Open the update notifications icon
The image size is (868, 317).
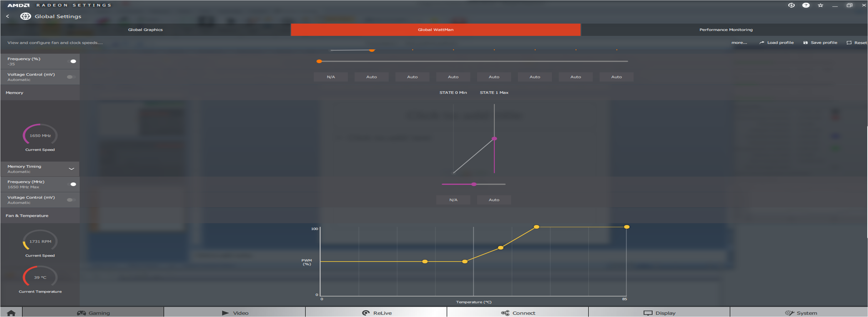791,5
